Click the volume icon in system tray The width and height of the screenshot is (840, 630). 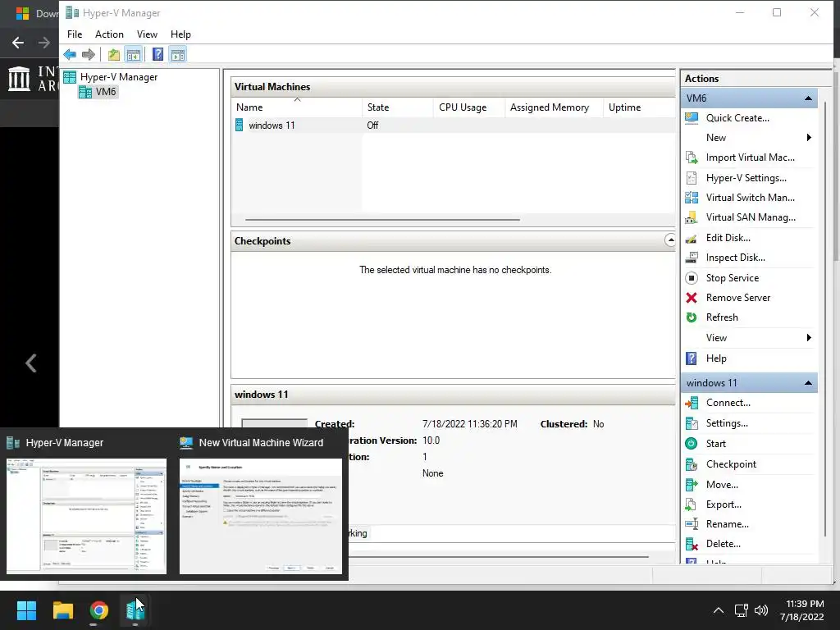[x=760, y=610]
